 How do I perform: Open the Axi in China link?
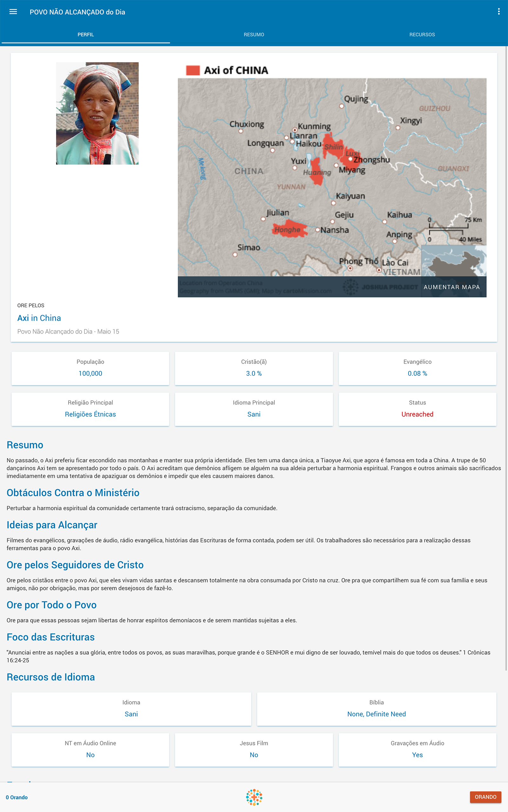(x=39, y=318)
